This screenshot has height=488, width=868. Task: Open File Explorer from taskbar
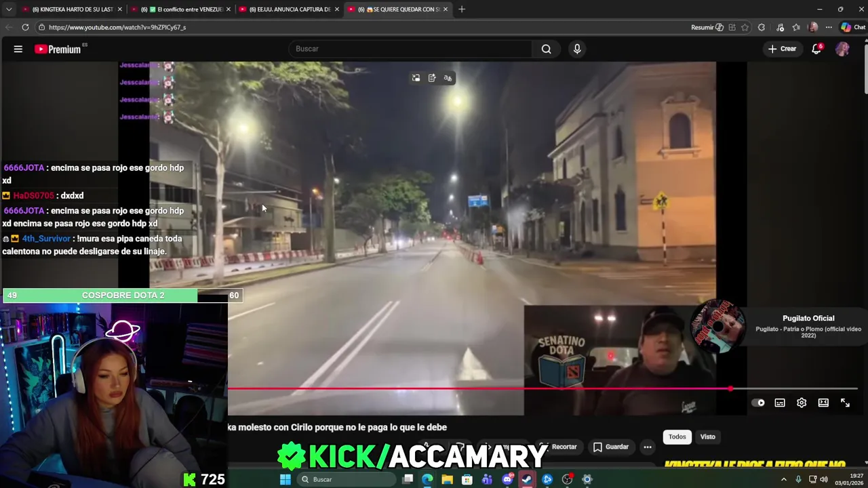[x=447, y=479]
